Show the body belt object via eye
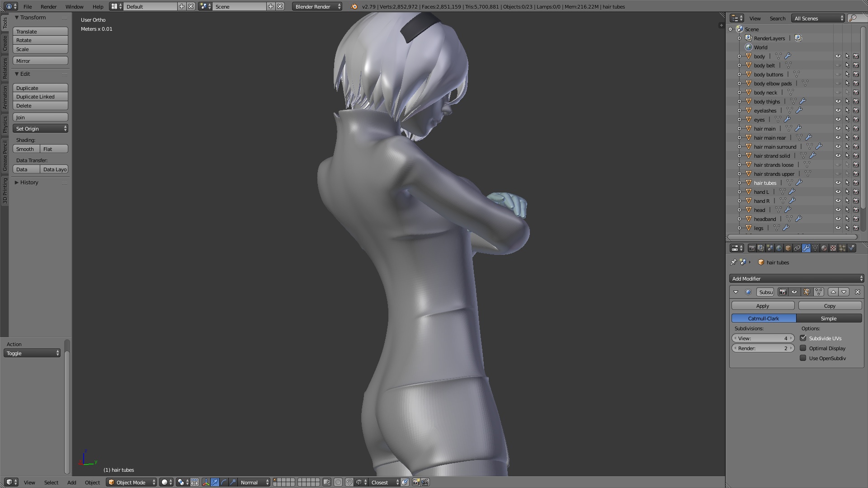This screenshot has height=488, width=868. tap(838, 65)
